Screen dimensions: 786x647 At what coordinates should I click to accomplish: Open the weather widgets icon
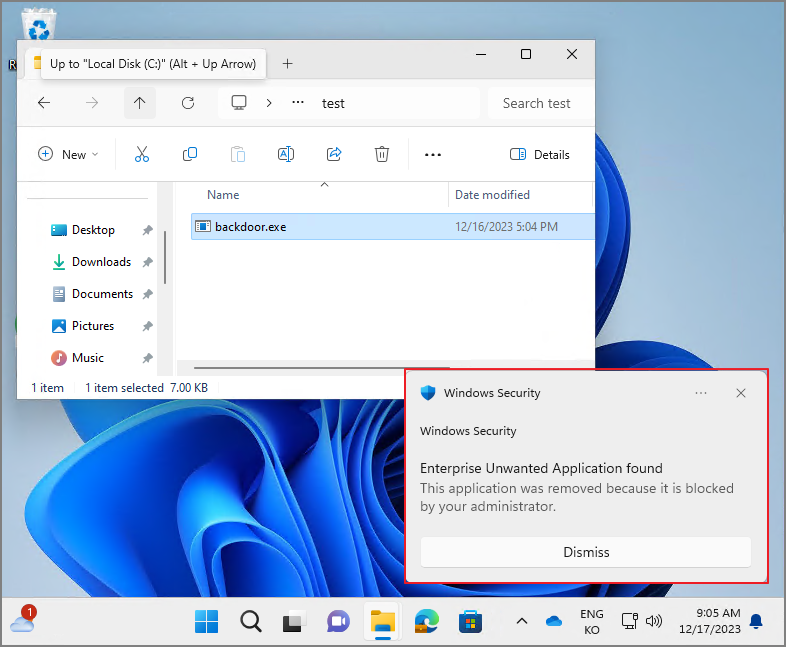tap(24, 620)
